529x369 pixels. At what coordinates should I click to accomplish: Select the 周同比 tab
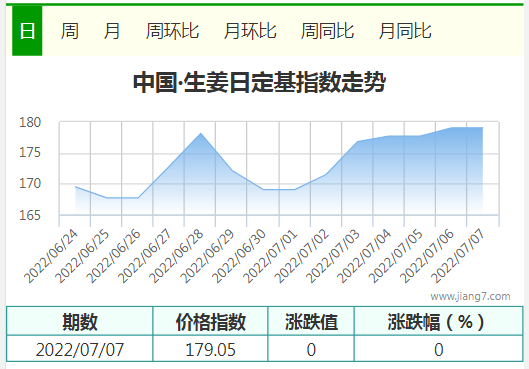(327, 31)
